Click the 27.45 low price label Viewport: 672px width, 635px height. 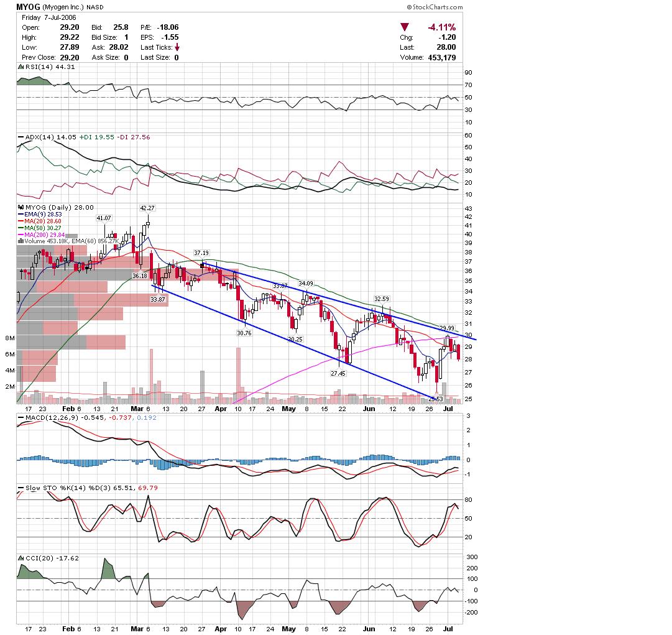[x=338, y=373]
